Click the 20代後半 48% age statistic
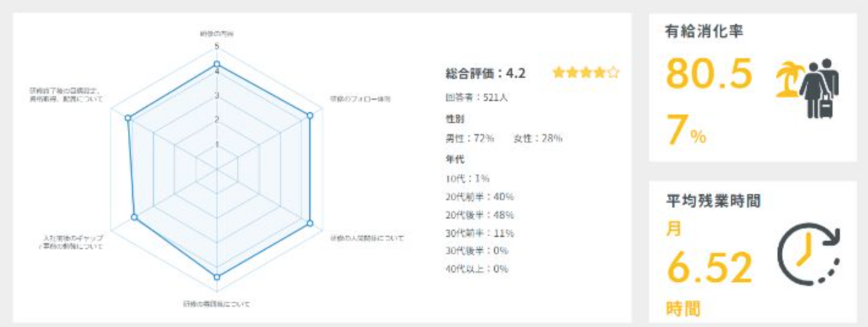868x327 pixels. tap(479, 215)
